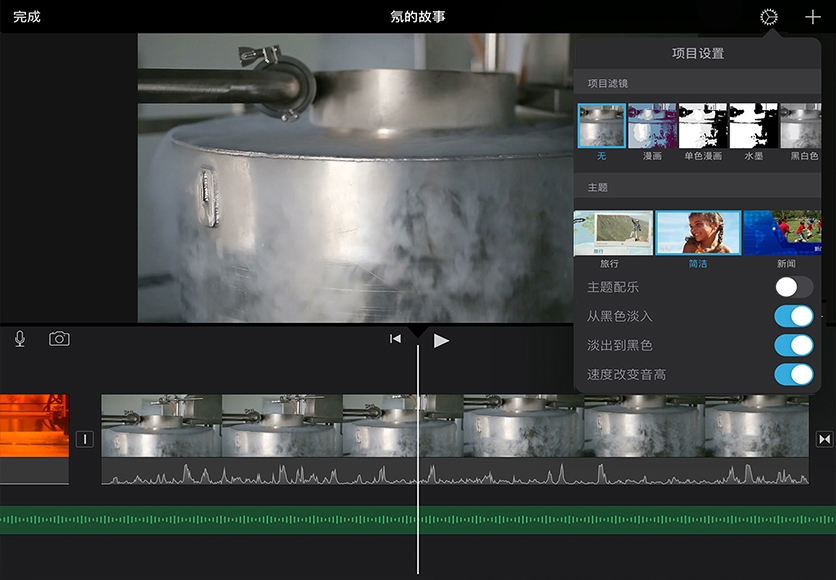836x580 pixels.
Task: Disable the 淡出到黑色 switch
Action: click(x=794, y=346)
